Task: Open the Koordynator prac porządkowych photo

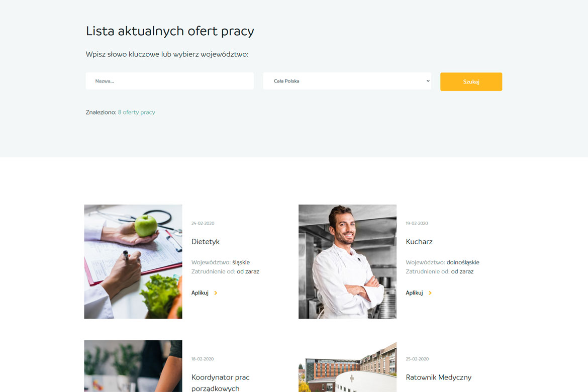Action: 133,366
